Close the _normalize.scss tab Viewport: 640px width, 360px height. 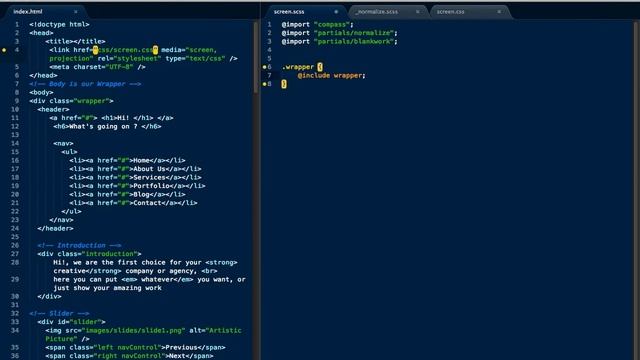pos(418,12)
